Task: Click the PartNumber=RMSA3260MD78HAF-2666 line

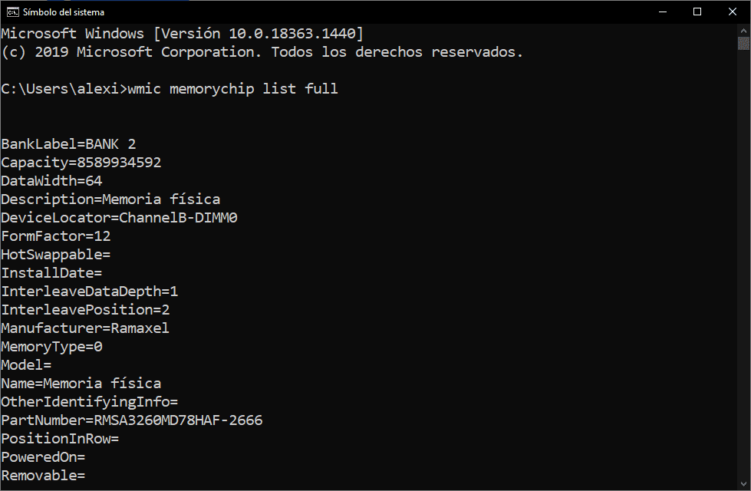Action: (x=132, y=420)
